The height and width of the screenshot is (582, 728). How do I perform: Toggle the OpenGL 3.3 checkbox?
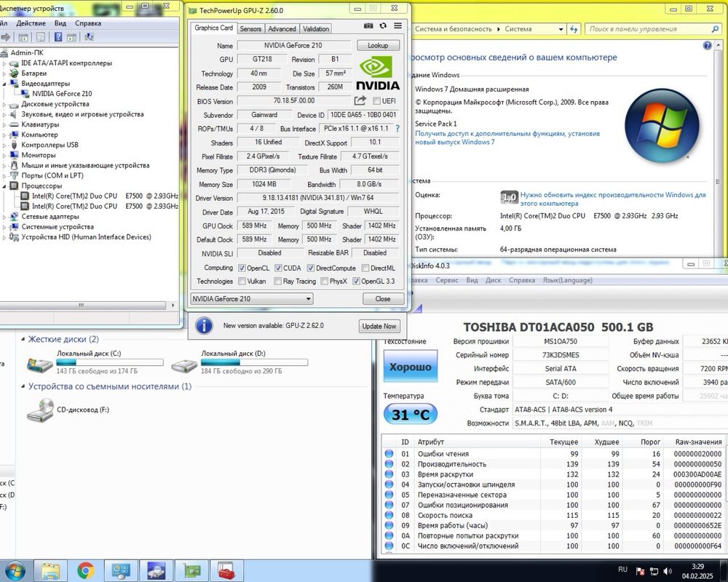(356, 282)
